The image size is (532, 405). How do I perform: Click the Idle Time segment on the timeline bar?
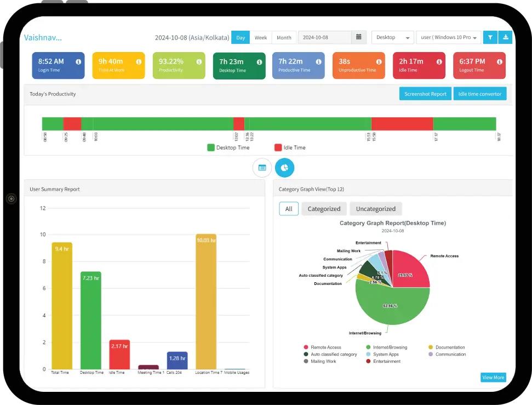403,123
